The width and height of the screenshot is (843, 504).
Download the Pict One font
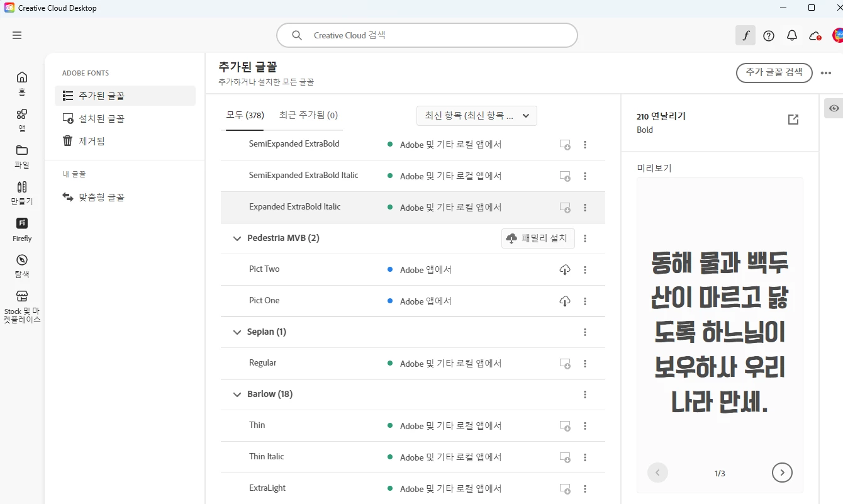coord(565,301)
